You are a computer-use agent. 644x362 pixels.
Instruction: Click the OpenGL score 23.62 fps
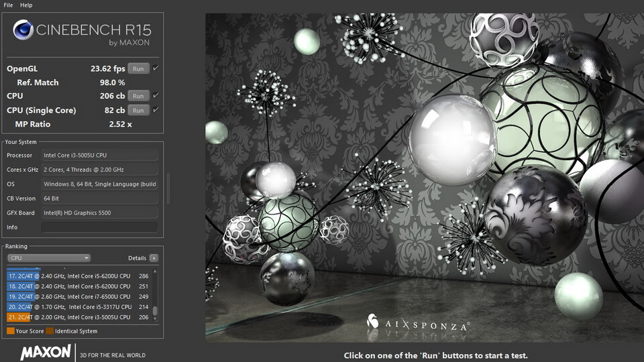[107, 68]
